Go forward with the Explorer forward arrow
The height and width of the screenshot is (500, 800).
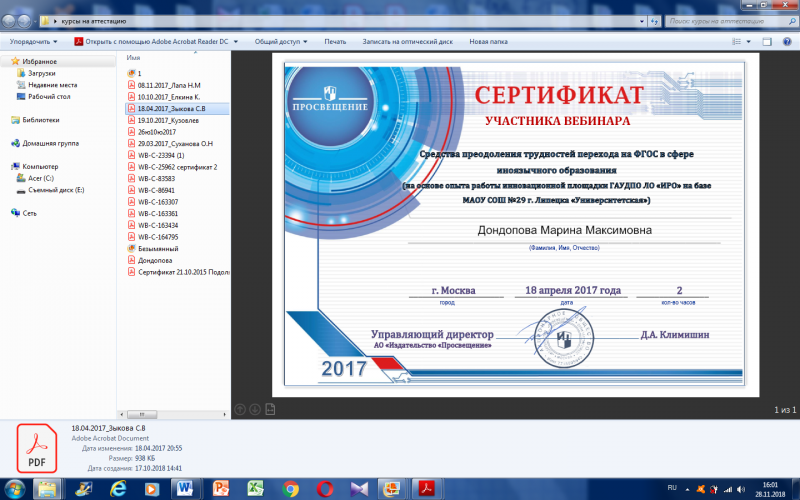[24, 21]
